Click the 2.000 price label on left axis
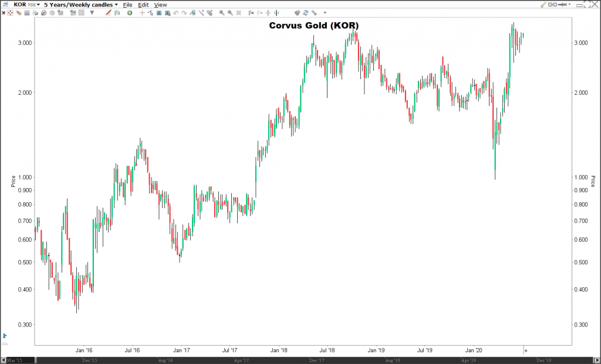Image resolution: width=601 pixels, height=364 pixels. [25, 93]
